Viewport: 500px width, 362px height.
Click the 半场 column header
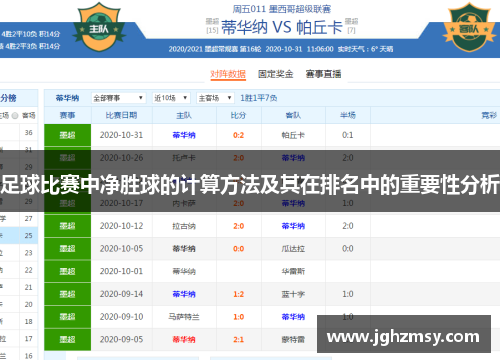point(348,115)
